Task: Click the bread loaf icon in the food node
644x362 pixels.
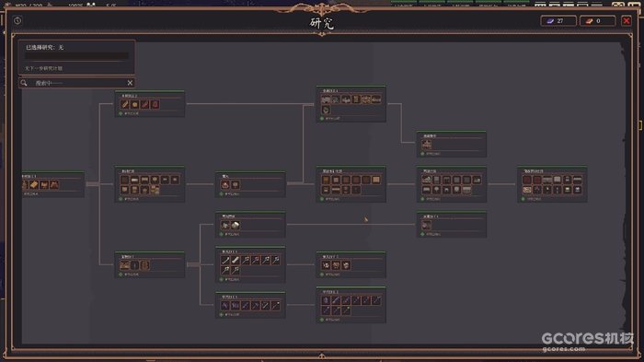Action: 135,104
